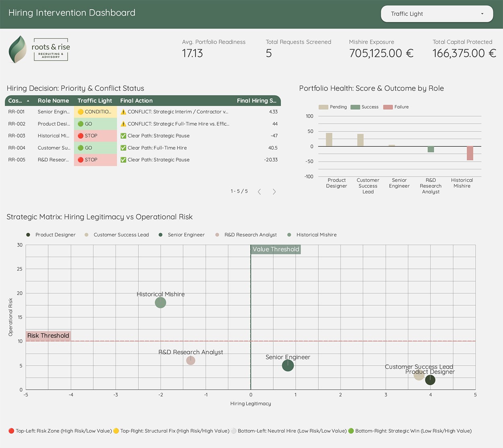Click the next page arrow in table

point(274,192)
